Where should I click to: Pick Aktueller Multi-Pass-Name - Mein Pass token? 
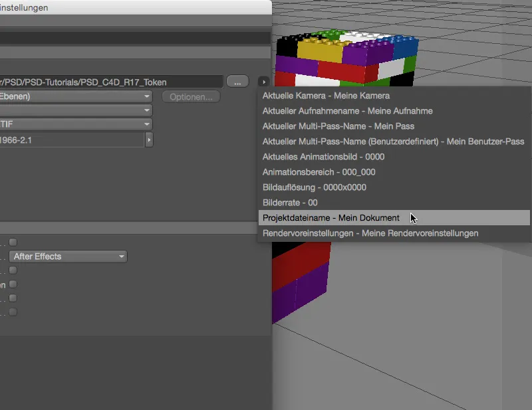(x=394, y=126)
